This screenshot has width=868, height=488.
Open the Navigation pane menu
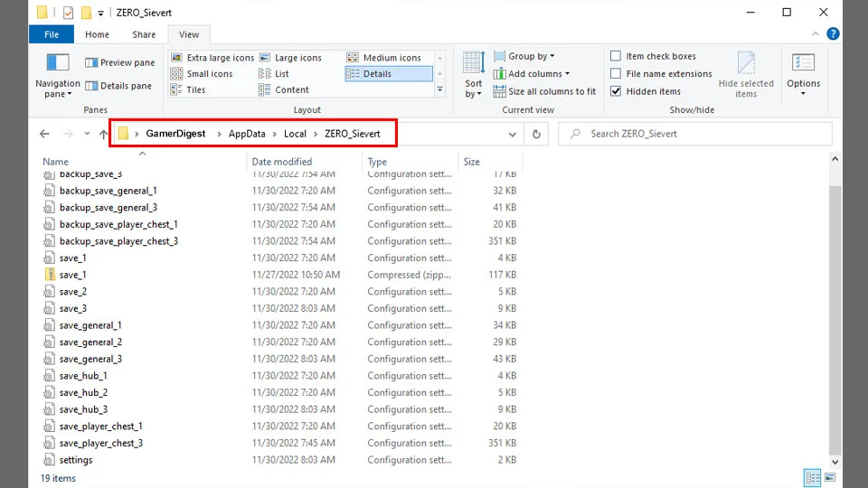pyautogui.click(x=58, y=76)
